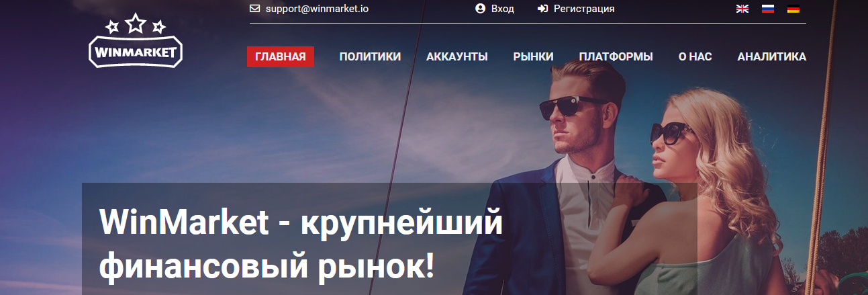Click the user profile icon next to Вход
This screenshot has width=868, height=295.
click(480, 9)
